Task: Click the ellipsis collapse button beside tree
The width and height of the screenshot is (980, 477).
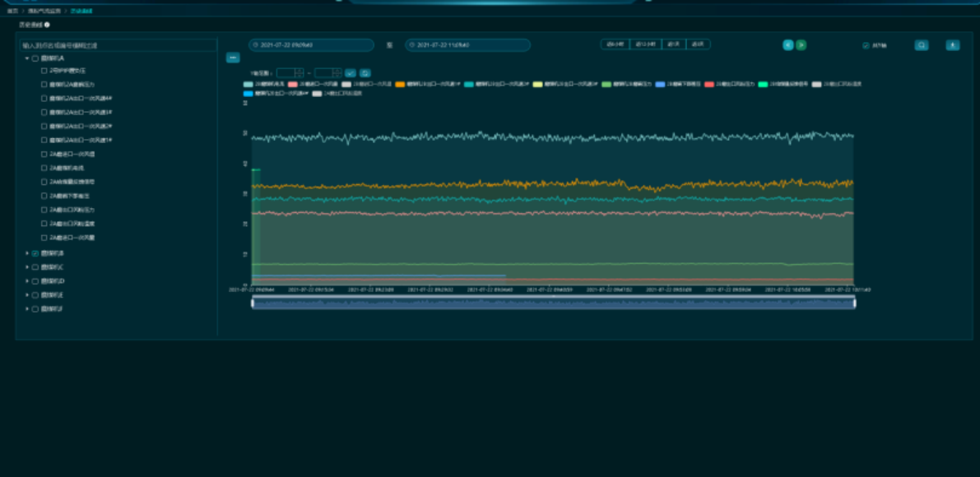Action: [233, 58]
